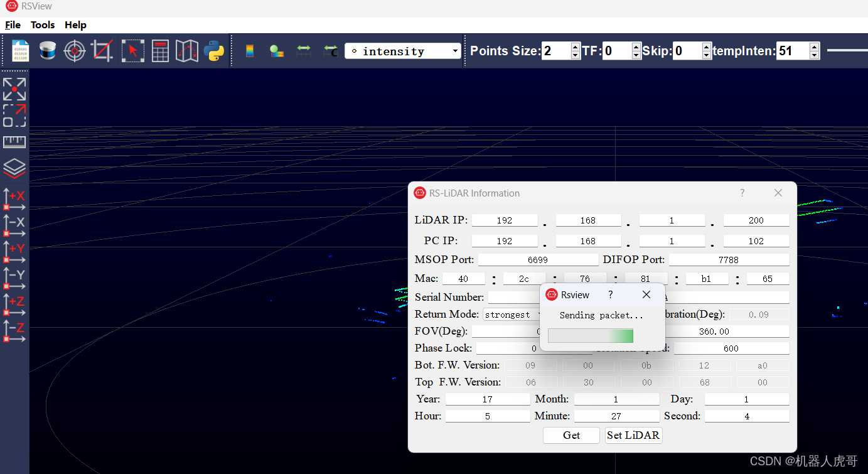Click help question mark in Rsview popup

(x=610, y=294)
